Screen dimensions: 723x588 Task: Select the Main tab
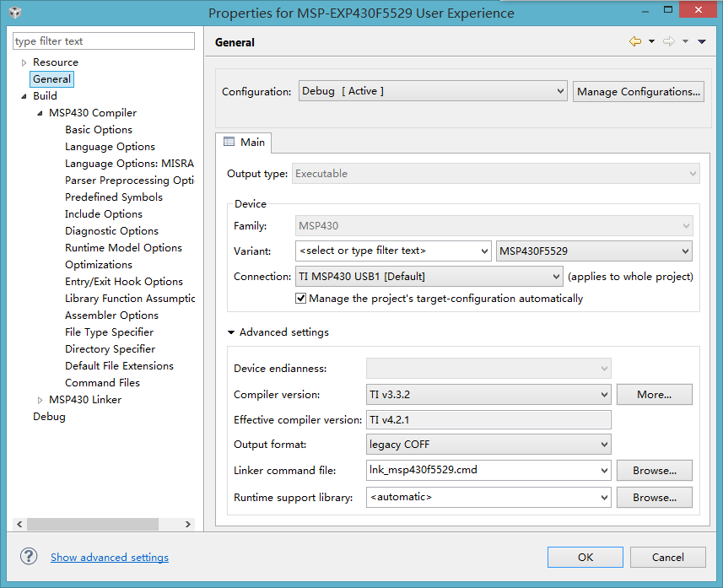244,143
